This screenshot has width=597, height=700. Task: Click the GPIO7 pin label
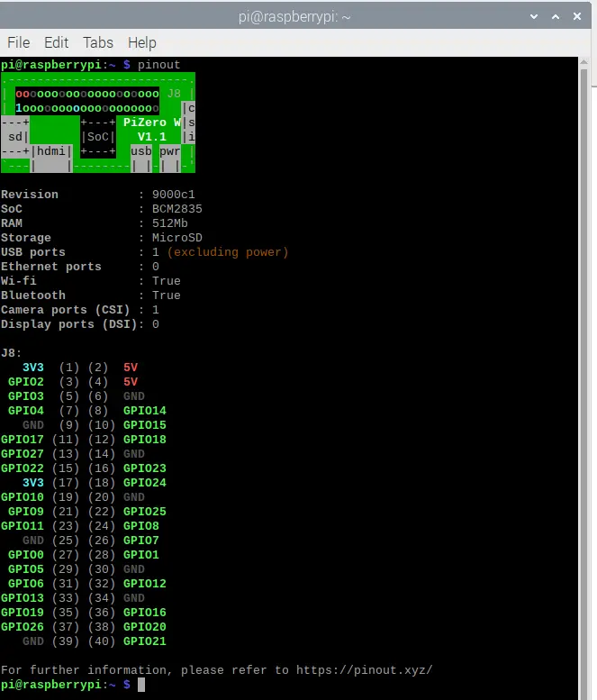tap(141, 541)
